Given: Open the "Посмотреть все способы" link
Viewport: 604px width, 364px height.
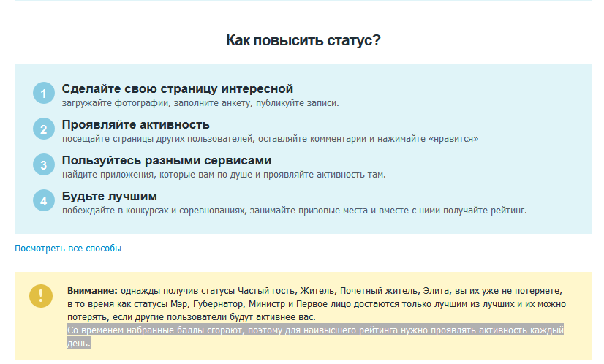Looking at the screenshot, I should point(68,249).
